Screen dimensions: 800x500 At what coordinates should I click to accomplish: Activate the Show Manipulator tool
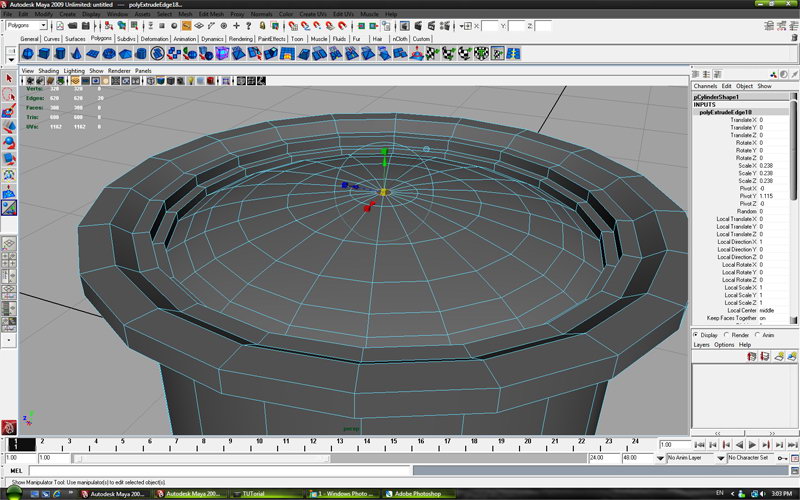9,207
